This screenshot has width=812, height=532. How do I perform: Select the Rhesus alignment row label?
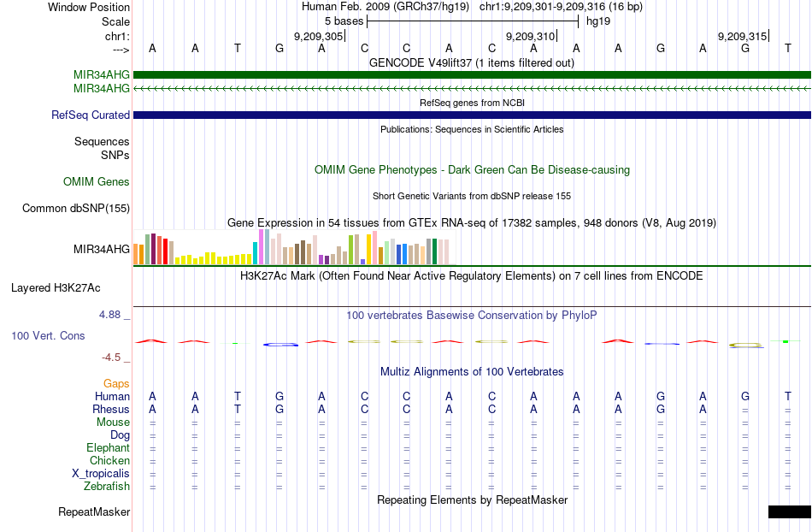pyautogui.click(x=111, y=409)
